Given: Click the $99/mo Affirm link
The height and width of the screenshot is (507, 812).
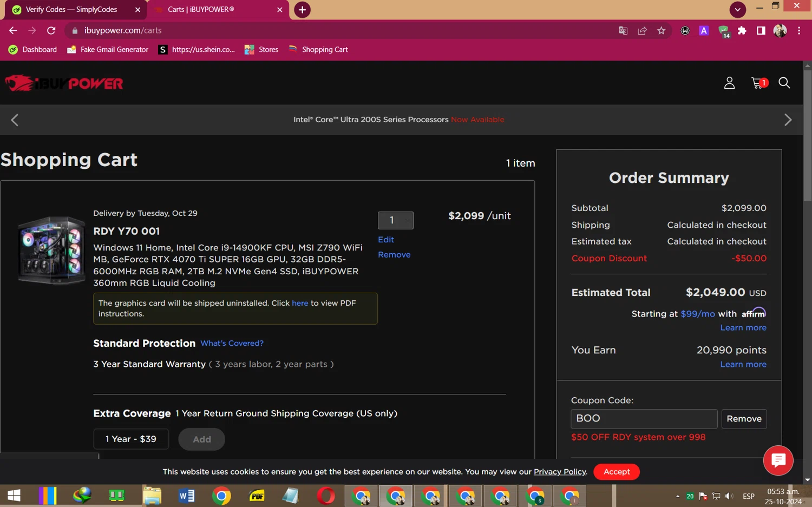Looking at the screenshot, I should tap(698, 314).
